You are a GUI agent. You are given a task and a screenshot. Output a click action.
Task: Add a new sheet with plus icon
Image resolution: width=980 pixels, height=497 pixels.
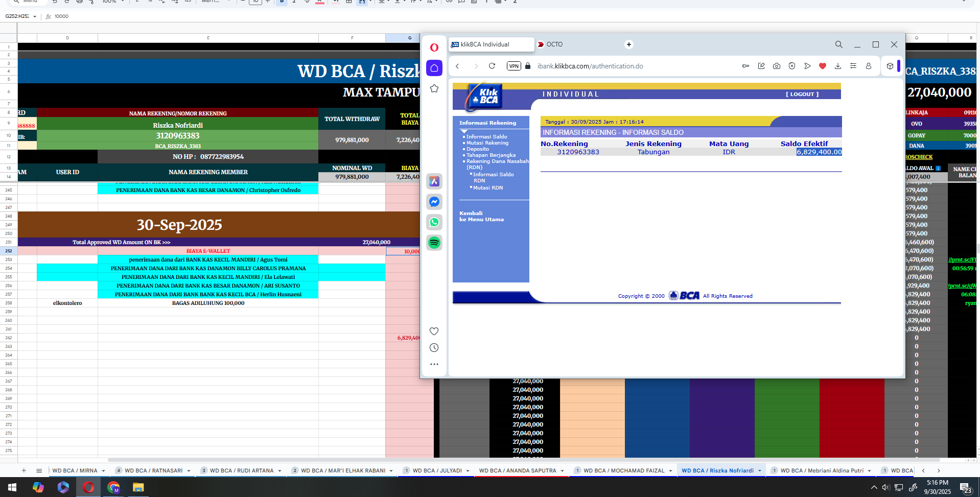pos(24,470)
